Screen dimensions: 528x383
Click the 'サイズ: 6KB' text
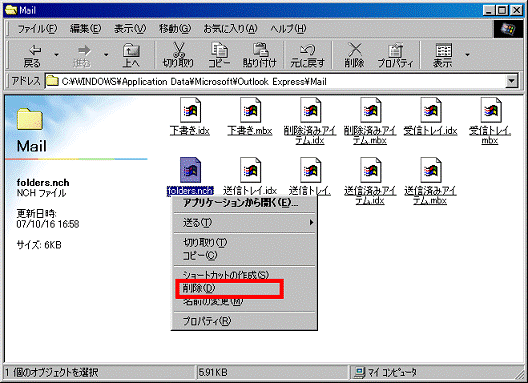[x=39, y=245]
